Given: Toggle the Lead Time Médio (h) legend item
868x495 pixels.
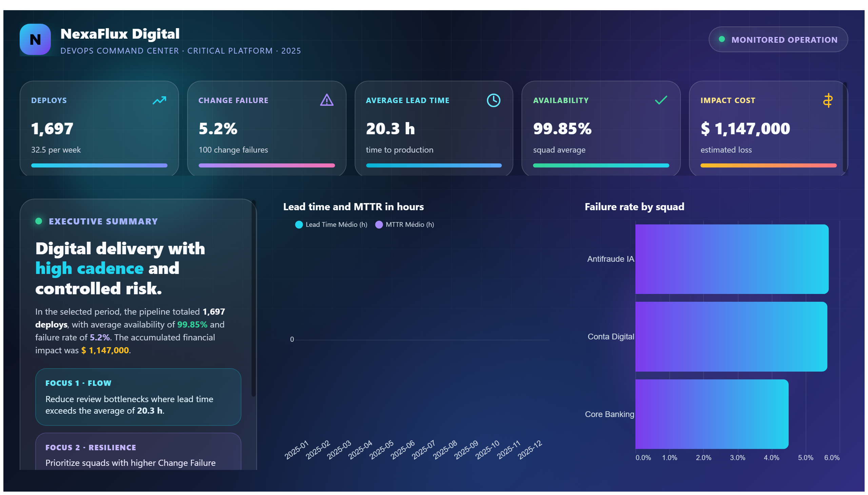Looking at the screenshot, I should (x=331, y=224).
